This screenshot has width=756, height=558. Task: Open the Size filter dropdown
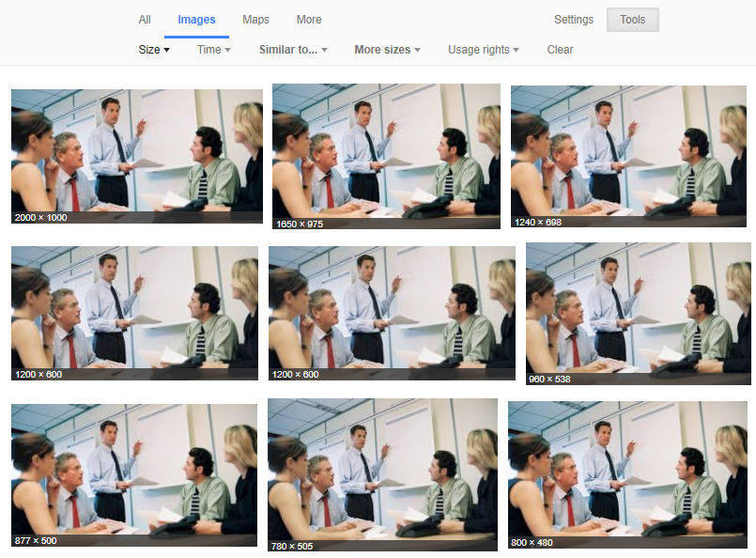pyautogui.click(x=153, y=50)
